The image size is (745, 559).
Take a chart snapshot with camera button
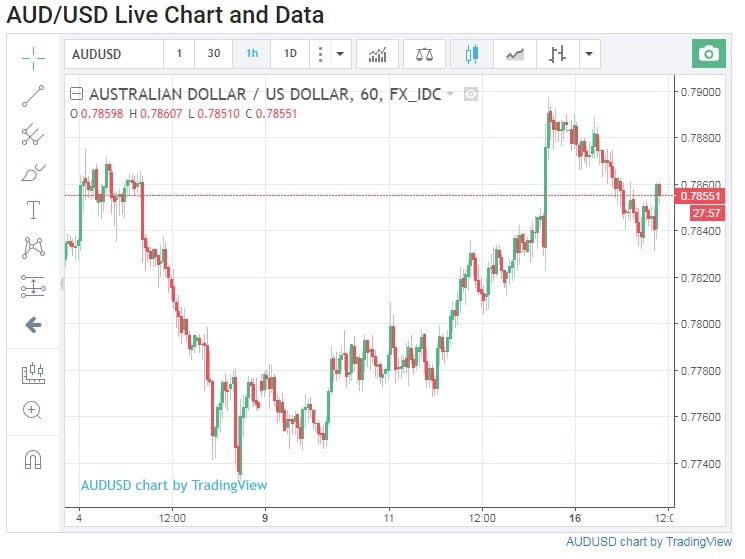(709, 54)
